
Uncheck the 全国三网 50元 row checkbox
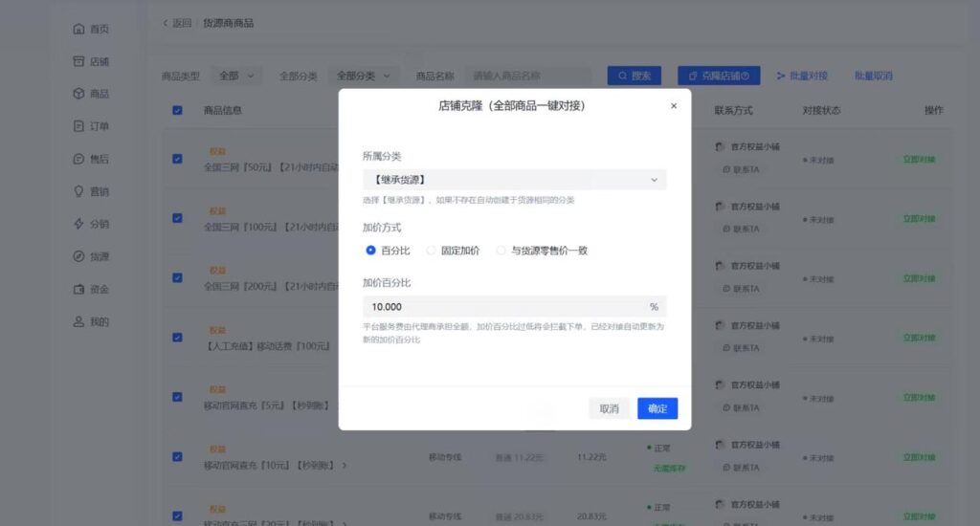coord(177,159)
